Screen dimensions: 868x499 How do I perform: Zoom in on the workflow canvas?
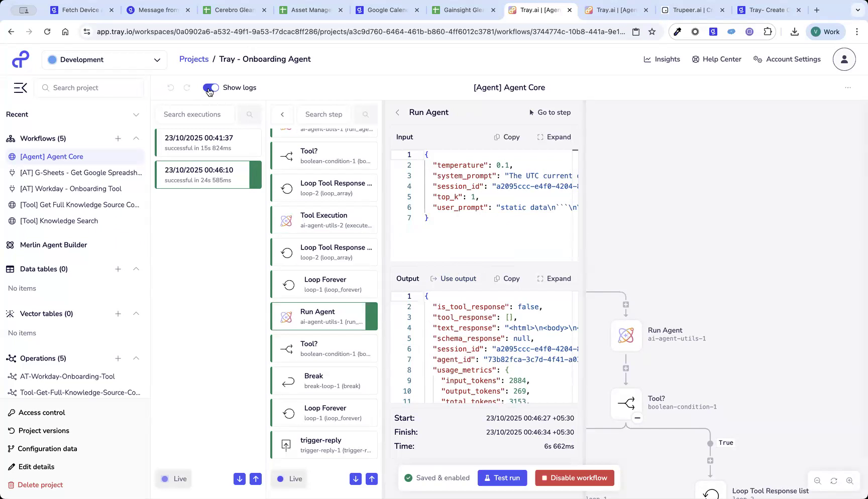click(850, 480)
